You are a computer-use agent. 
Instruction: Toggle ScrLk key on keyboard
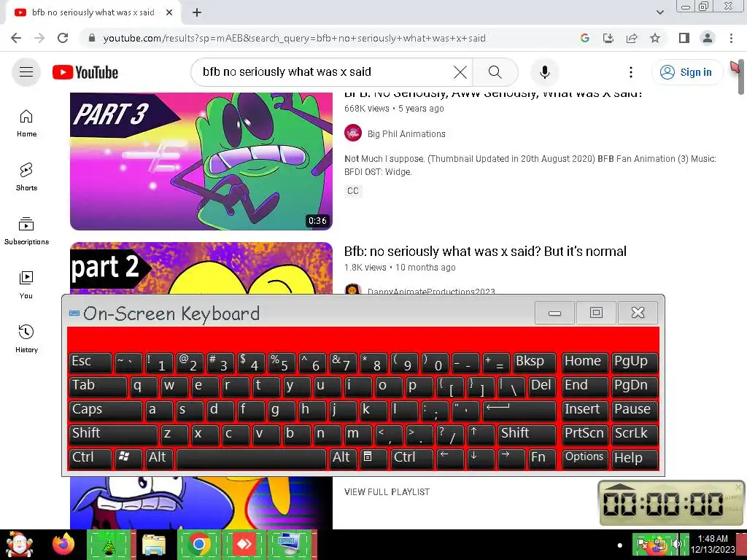(634, 434)
